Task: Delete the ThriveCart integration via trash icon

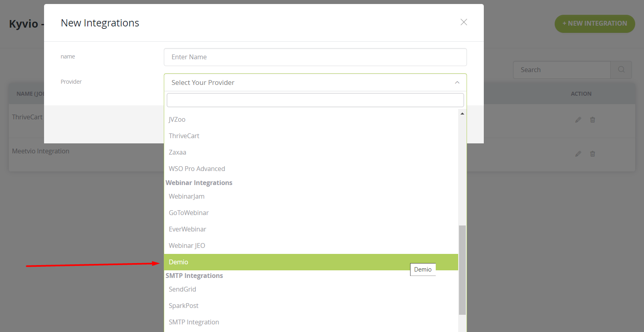Action: [593, 120]
